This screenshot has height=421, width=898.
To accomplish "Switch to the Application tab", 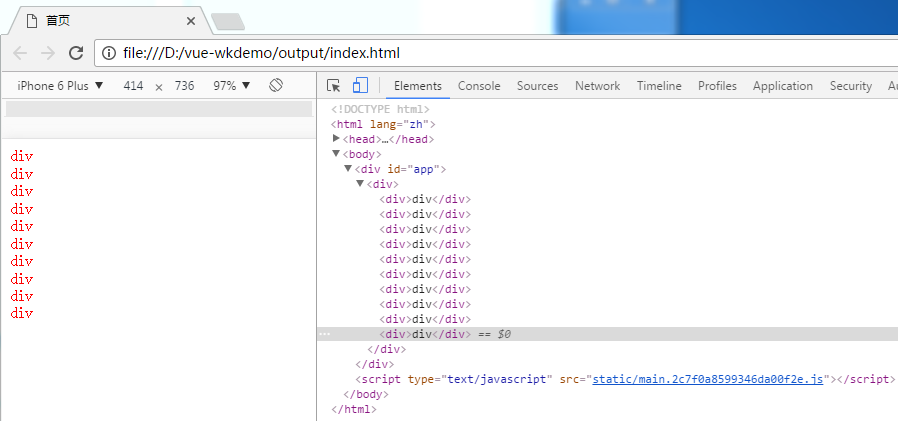I will pos(783,86).
